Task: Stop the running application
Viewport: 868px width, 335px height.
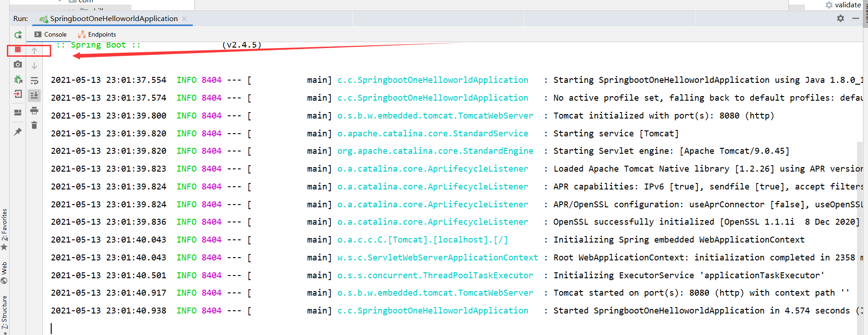Action: tap(18, 49)
